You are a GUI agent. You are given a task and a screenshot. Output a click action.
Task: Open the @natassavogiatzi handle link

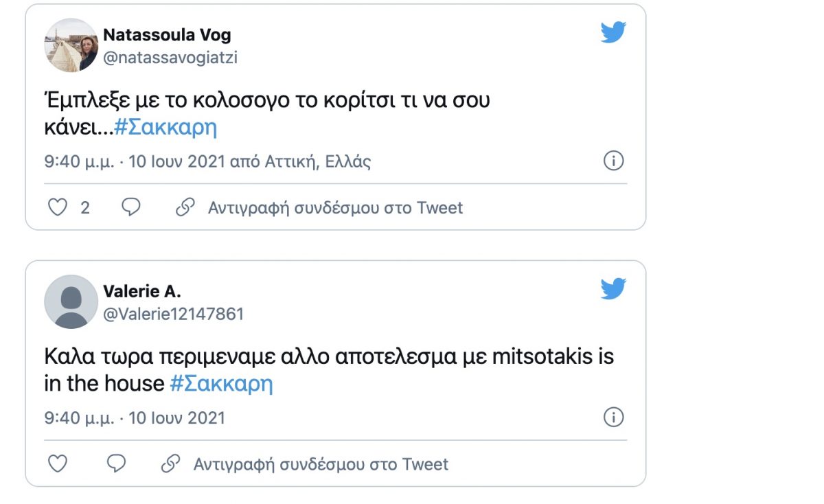click(170, 58)
